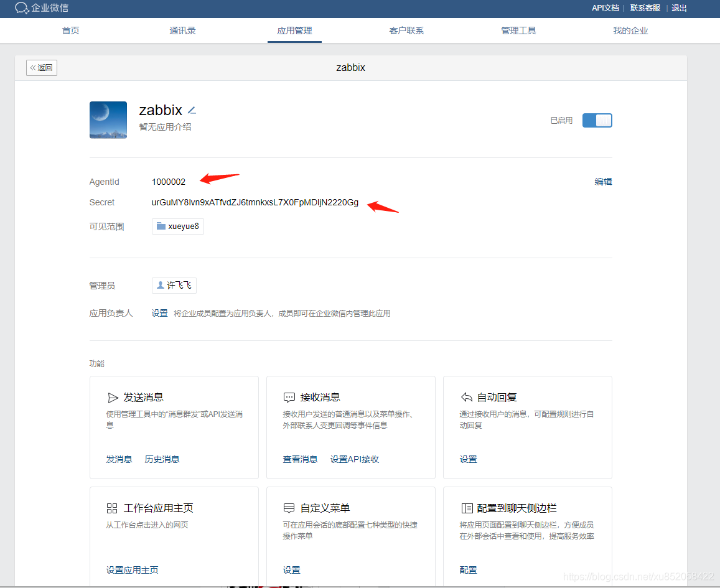The image size is (720, 588).
Task: Click the zabbix app avatar image
Action: (x=108, y=120)
